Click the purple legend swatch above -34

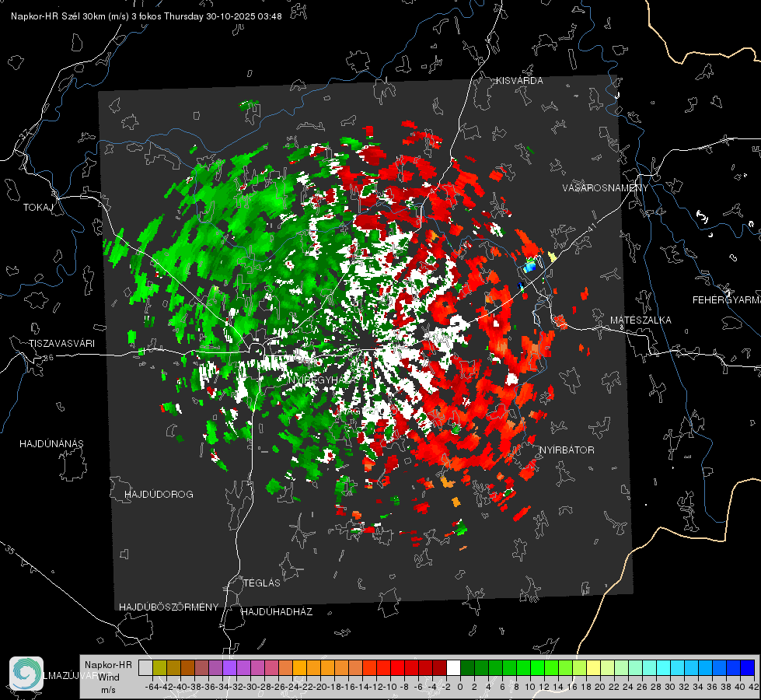pyautogui.click(x=229, y=667)
